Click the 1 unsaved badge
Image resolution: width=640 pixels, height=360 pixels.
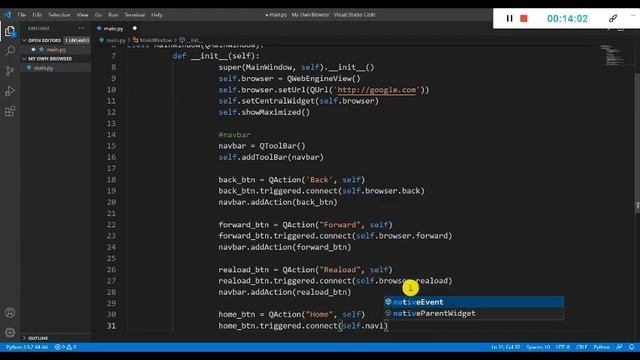77,40
